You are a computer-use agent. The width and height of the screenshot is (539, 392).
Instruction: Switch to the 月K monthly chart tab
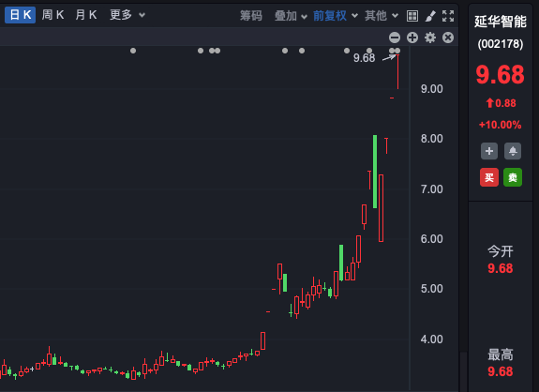pyautogui.click(x=86, y=15)
